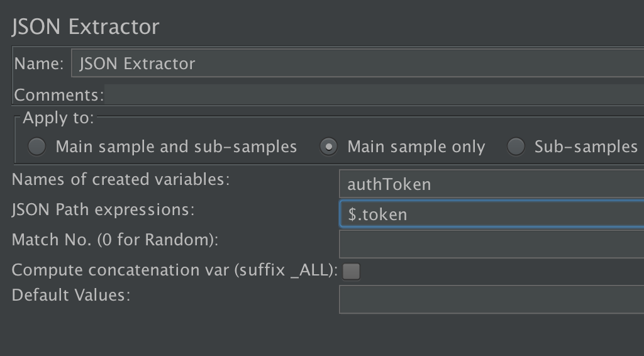Click the JSON Path expressions label
This screenshot has width=644, height=356.
[x=103, y=210]
